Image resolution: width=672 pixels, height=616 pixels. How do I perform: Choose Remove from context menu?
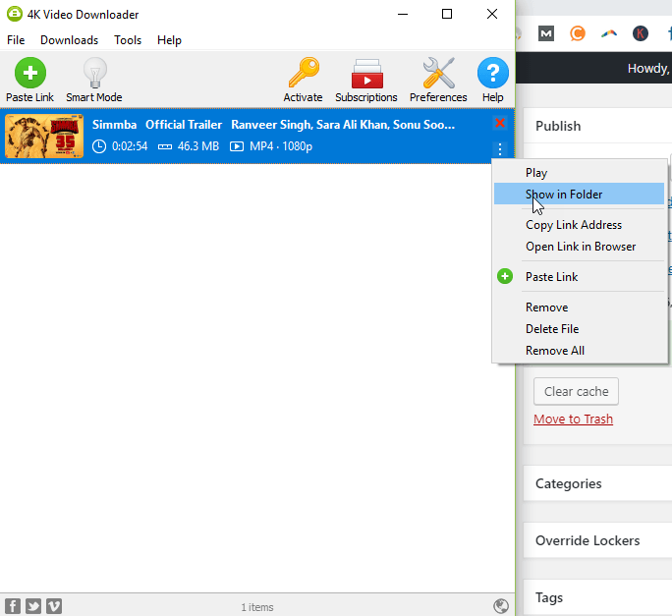[x=579, y=307]
